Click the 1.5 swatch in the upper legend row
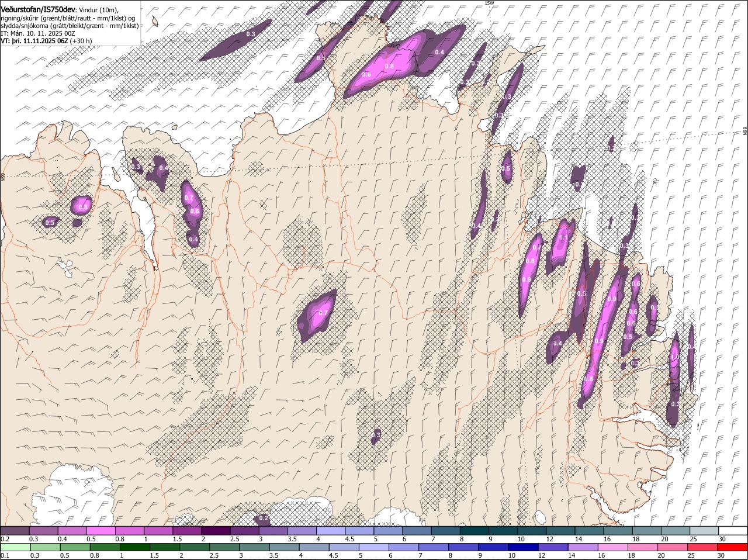Viewport: 748px width, 560px height. pos(186,530)
